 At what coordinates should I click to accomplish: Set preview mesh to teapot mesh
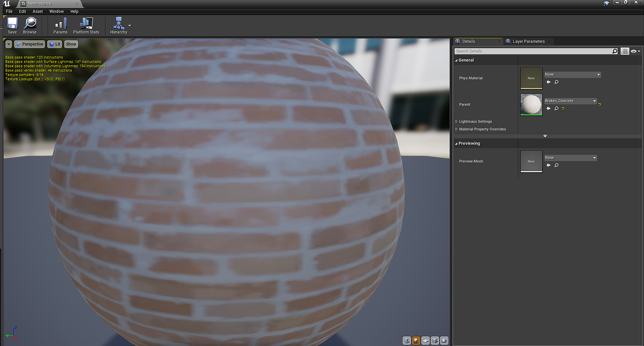(x=444, y=340)
